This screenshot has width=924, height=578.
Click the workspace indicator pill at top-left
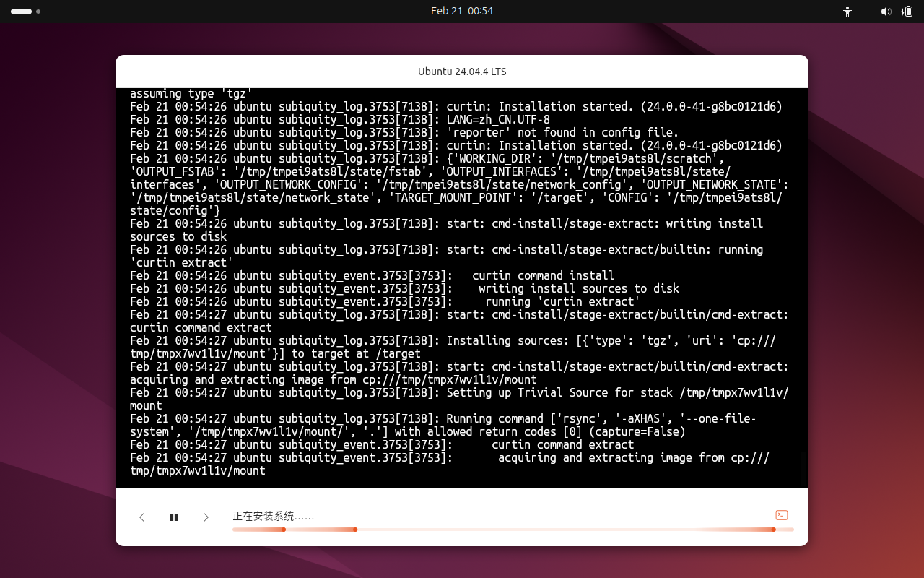pos(21,12)
